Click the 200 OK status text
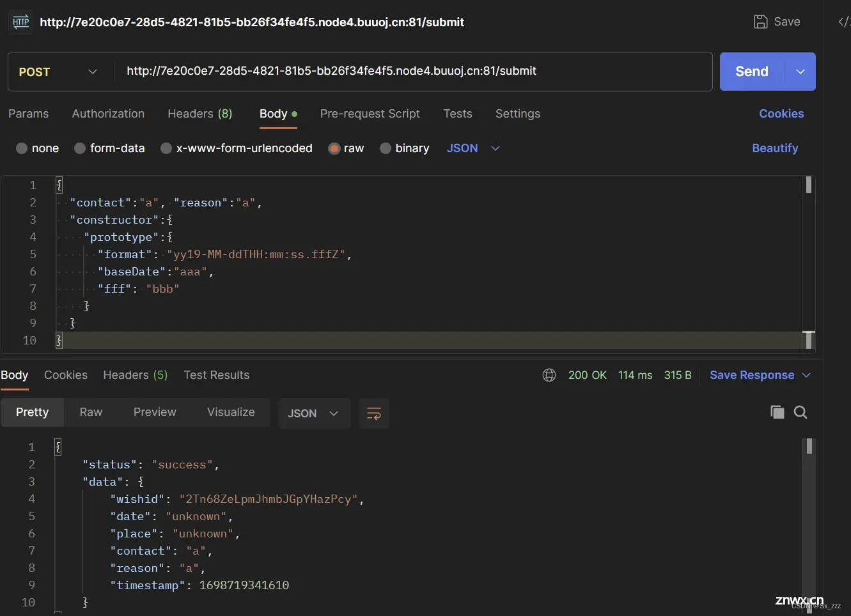Viewport: 851px width, 616px height. [588, 375]
